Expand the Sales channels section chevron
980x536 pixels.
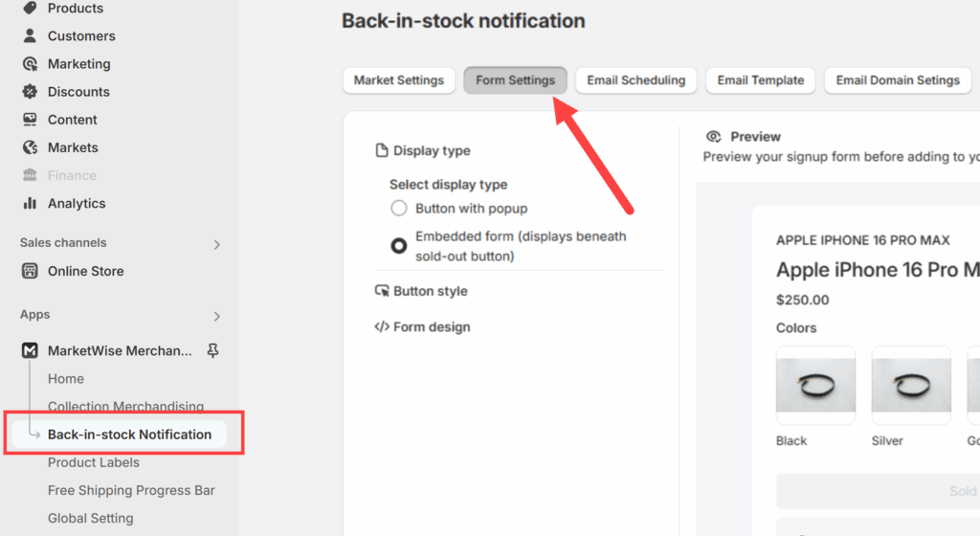pyautogui.click(x=216, y=244)
